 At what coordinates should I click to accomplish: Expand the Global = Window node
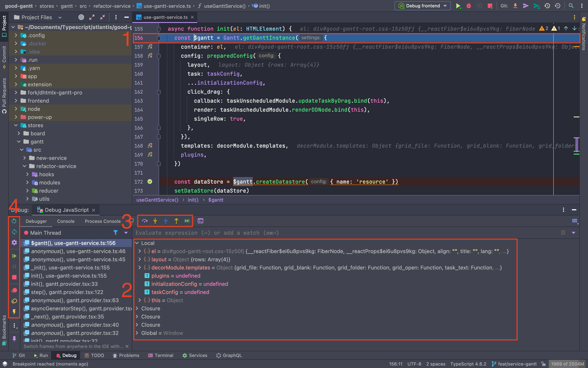(x=137, y=333)
